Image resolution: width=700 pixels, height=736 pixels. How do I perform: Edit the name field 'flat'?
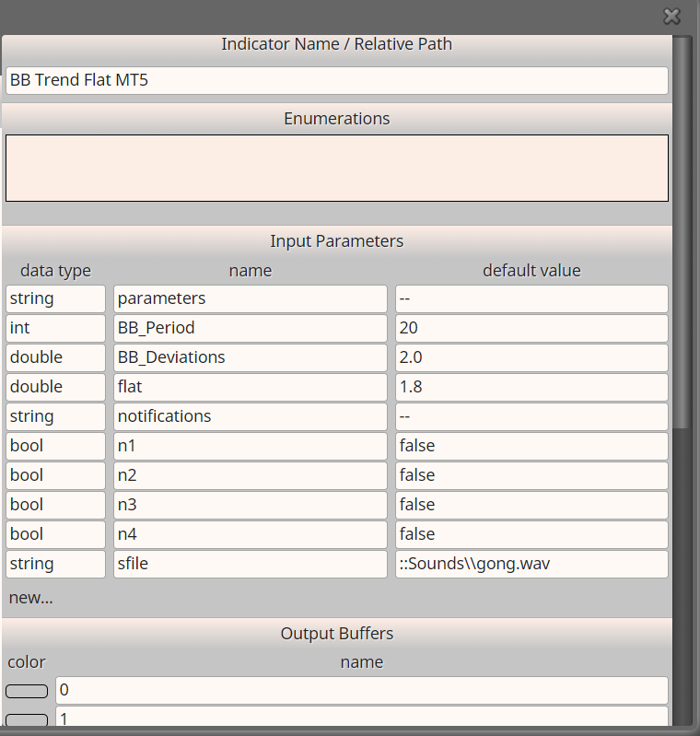[251, 387]
